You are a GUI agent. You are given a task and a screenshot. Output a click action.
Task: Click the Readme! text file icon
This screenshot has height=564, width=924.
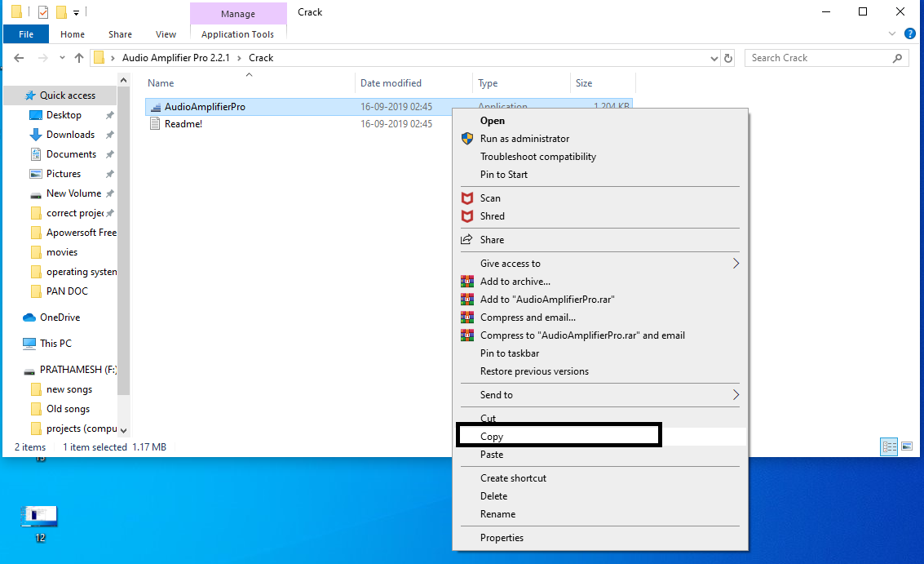tap(155, 124)
